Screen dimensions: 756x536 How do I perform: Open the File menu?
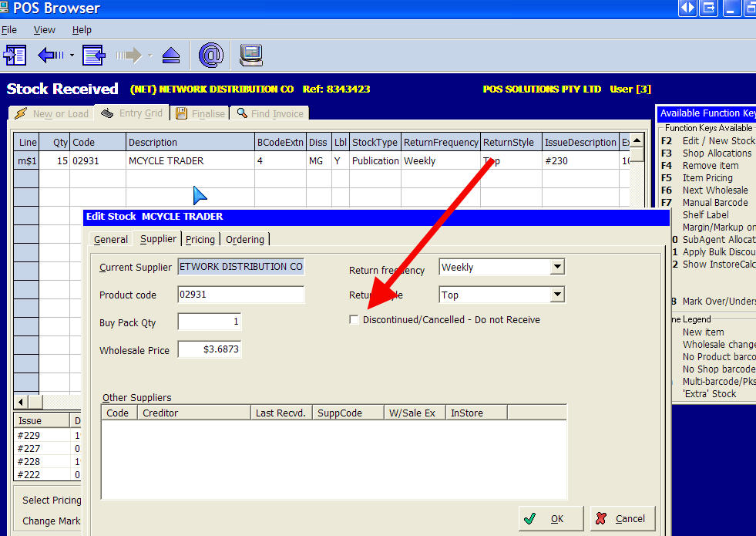[8, 30]
